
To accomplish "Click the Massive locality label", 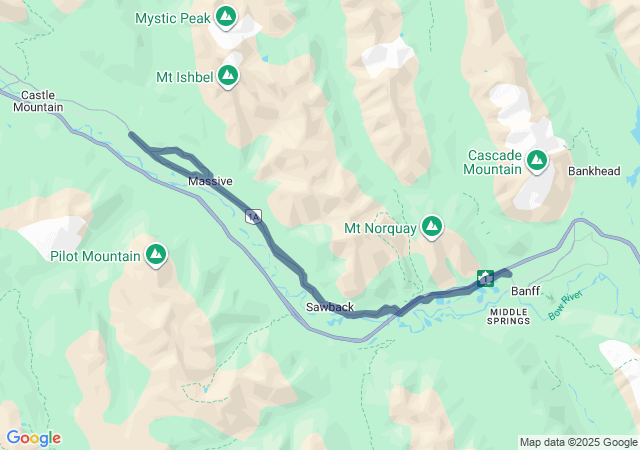I will pyautogui.click(x=210, y=181).
